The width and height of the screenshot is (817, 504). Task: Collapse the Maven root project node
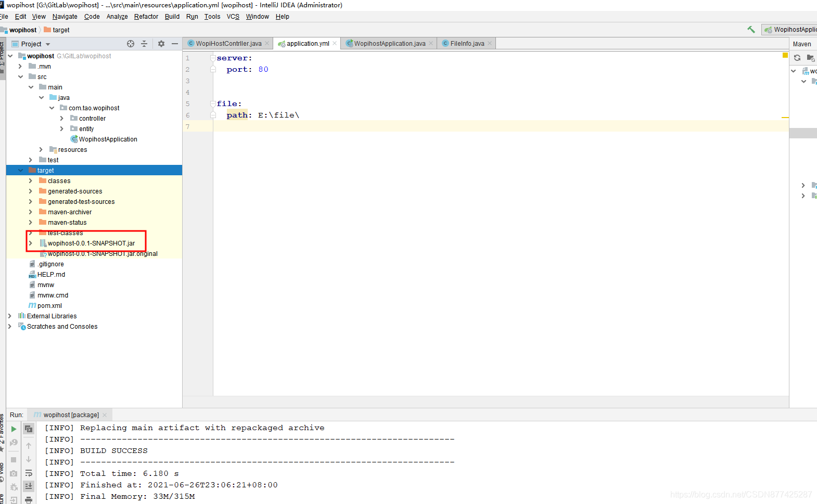click(x=794, y=71)
